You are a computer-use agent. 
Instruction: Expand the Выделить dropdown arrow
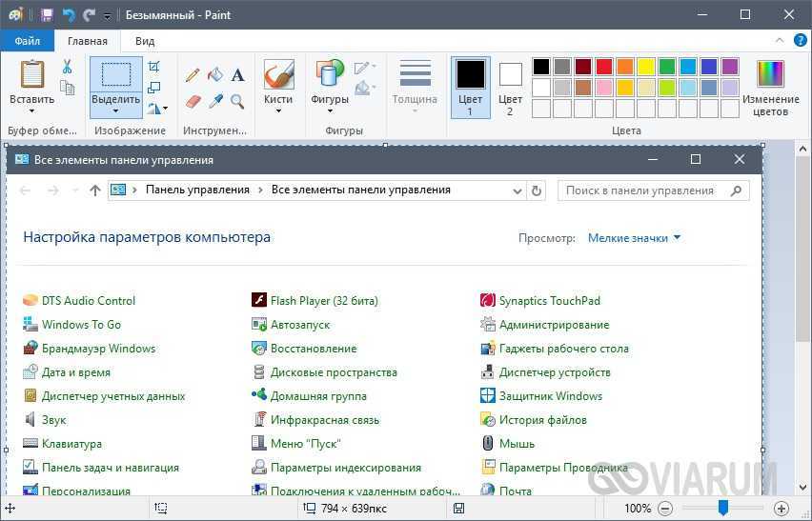(x=116, y=111)
